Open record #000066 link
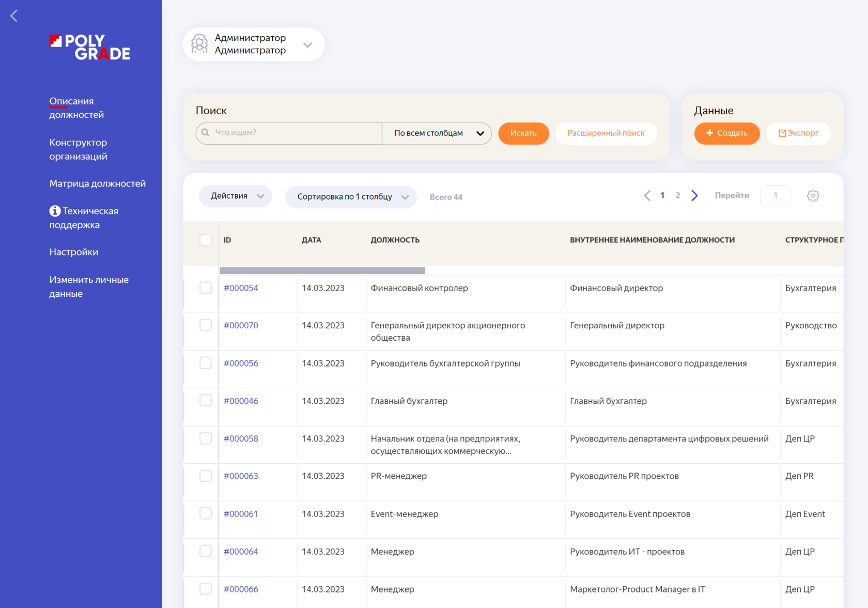Image resolution: width=868 pixels, height=608 pixels. click(241, 589)
